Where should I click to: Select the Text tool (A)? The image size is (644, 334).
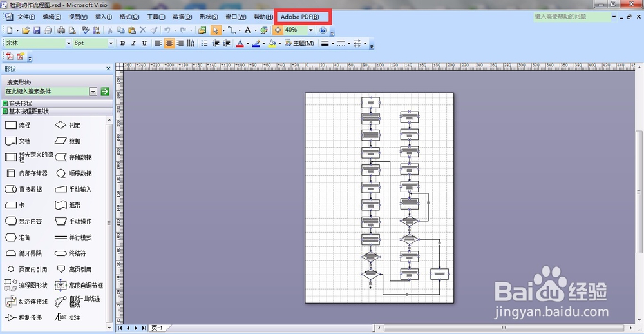point(248,30)
